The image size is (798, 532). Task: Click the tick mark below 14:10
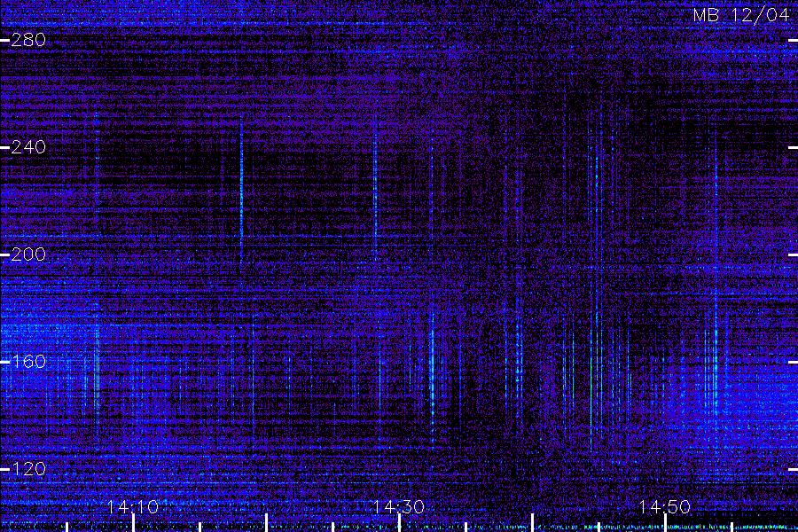(x=133, y=523)
